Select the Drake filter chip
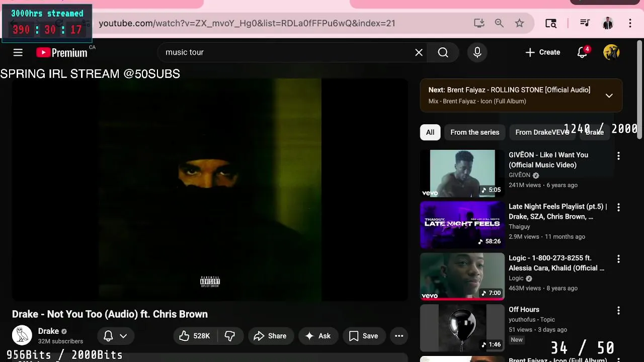Image resolution: width=644 pixels, height=362 pixels. (x=594, y=132)
